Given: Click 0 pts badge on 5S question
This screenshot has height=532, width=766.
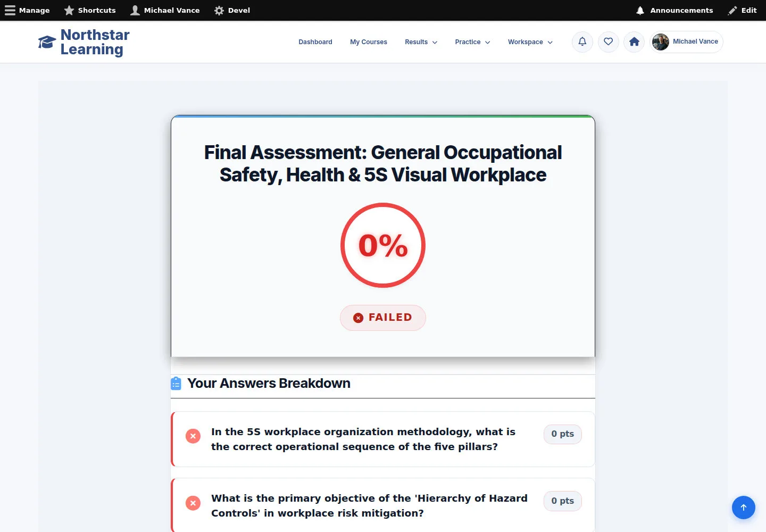Looking at the screenshot, I should click(563, 434).
